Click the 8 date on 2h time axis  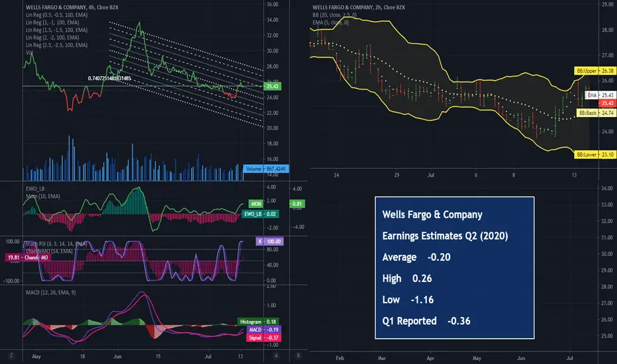click(514, 175)
